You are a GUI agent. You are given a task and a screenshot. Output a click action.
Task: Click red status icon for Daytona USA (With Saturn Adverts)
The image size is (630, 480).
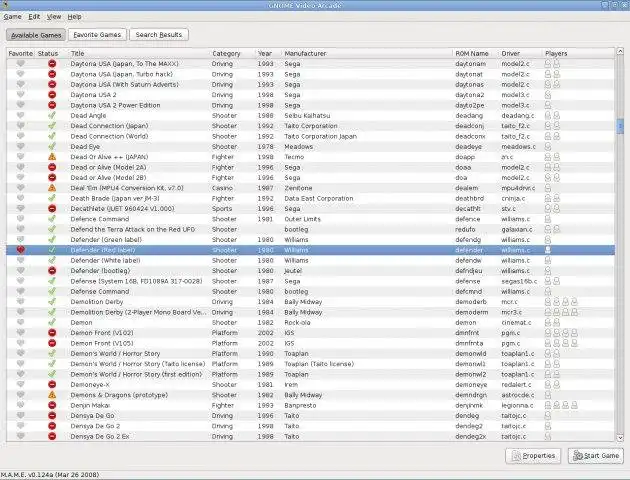pyautogui.click(x=52, y=84)
